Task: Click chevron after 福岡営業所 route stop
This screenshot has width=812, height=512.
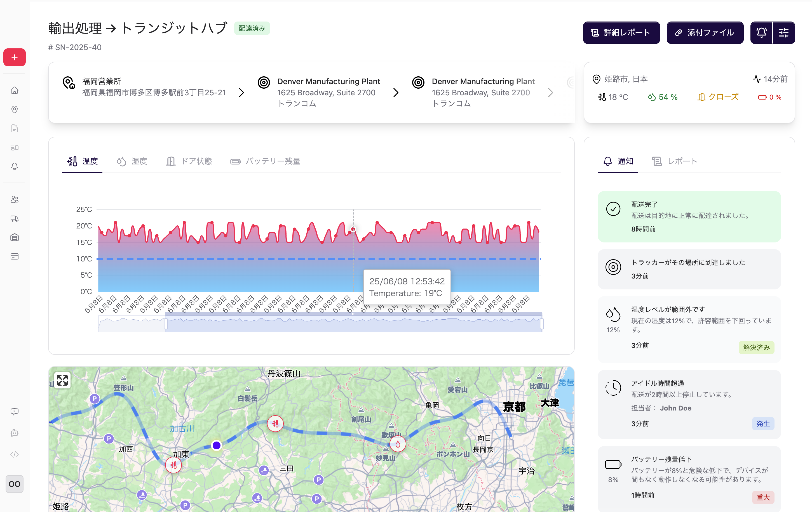Action: coord(241,92)
